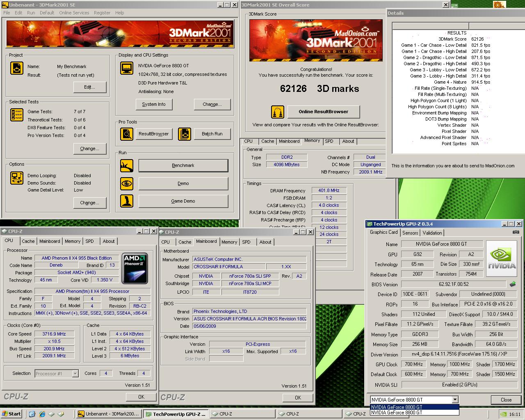Click the BIOS Version 62.92.1F.00.52 field

point(454,284)
